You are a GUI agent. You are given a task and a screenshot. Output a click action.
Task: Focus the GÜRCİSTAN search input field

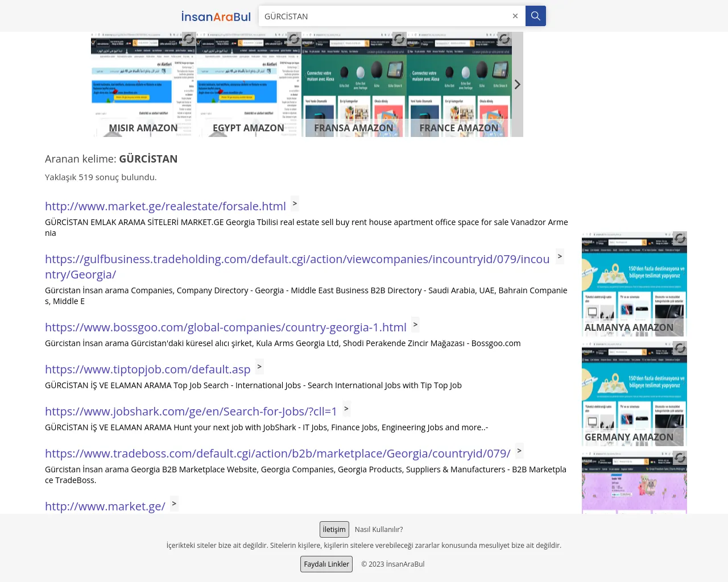[x=384, y=16]
